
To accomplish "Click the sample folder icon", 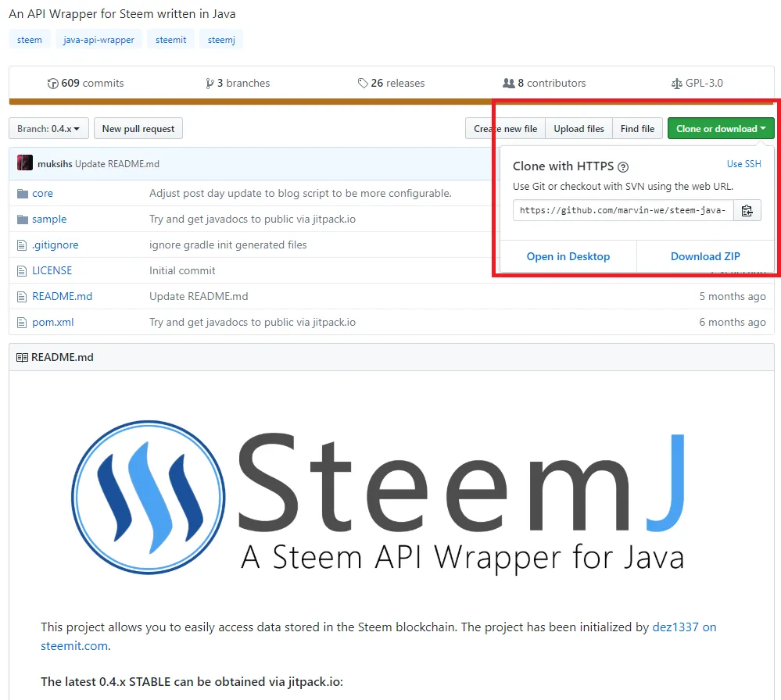I will point(23,219).
